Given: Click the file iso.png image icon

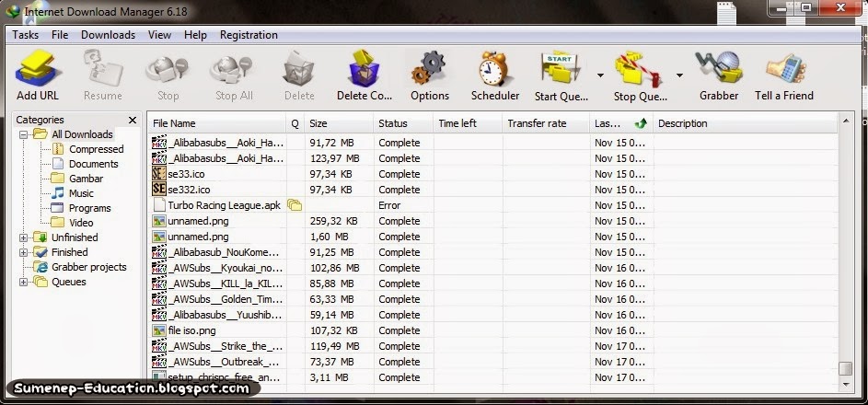Looking at the screenshot, I should 159,330.
